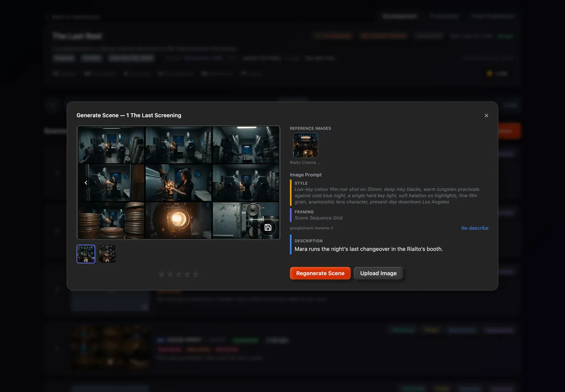This screenshot has height=392, width=565.
Task: Save the generated scene image
Action: (x=267, y=228)
